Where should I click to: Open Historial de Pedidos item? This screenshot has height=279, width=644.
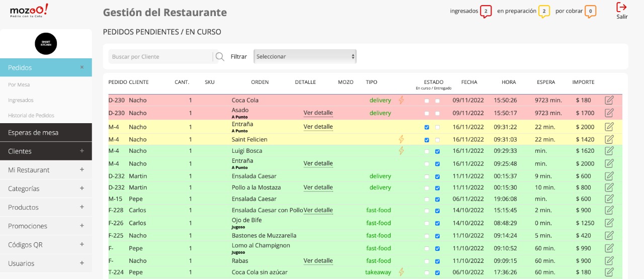[x=31, y=116]
